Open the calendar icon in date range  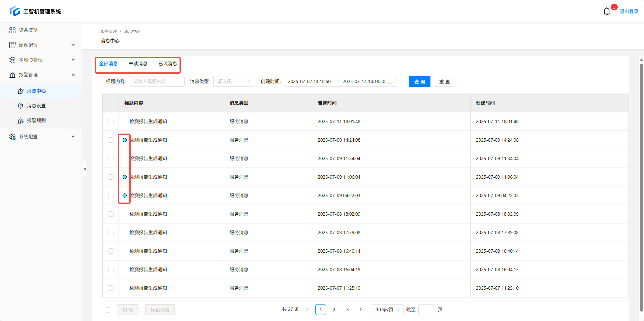tap(390, 81)
